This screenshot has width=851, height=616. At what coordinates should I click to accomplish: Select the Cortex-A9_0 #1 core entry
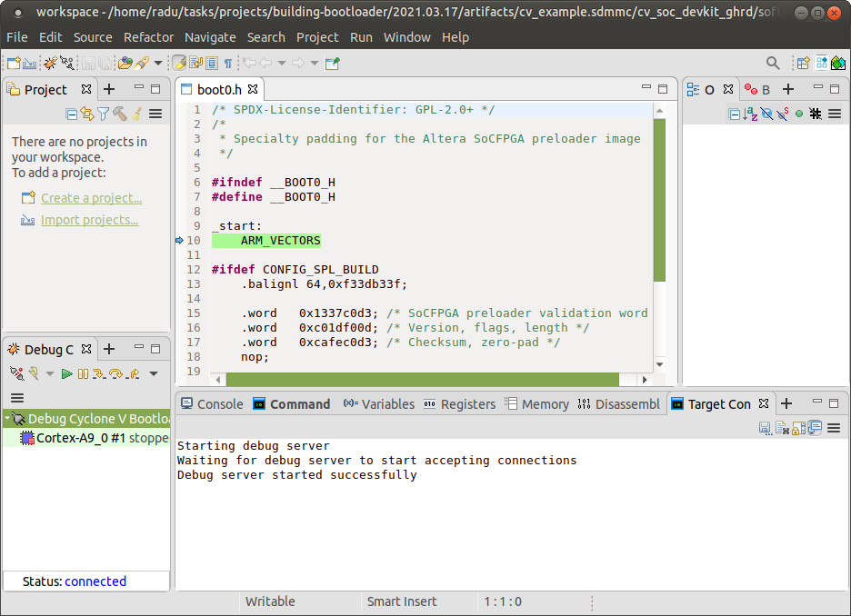click(x=91, y=438)
